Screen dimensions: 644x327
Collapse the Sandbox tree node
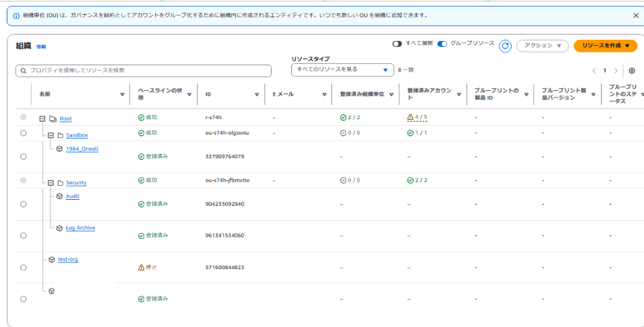(50, 135)
